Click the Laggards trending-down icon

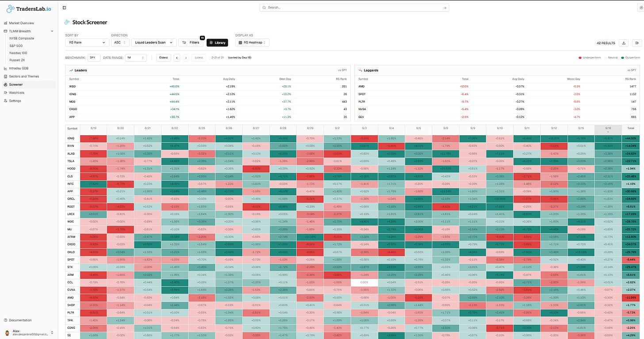(x=360, y=70)
